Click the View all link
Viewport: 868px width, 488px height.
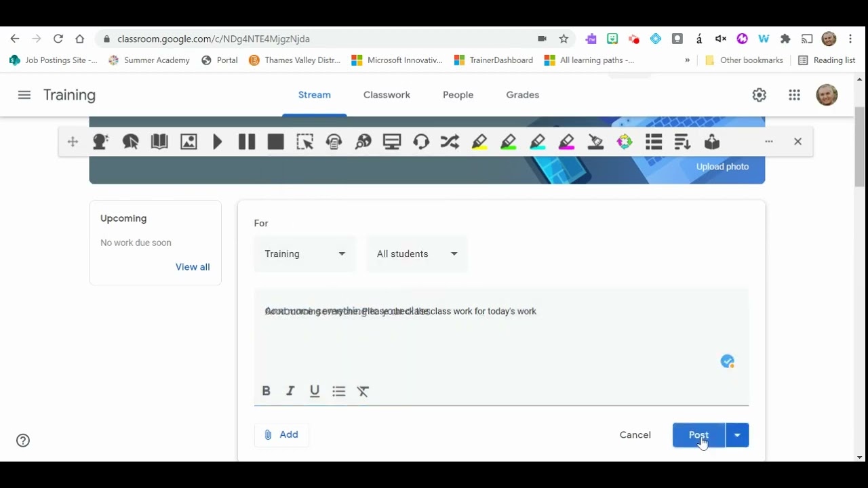pos(193,267)
